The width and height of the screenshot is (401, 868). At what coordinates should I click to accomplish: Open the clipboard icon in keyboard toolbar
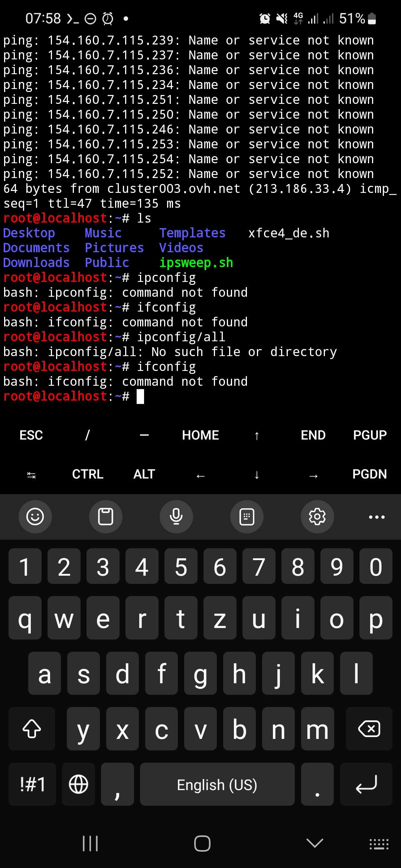[105, 516]
